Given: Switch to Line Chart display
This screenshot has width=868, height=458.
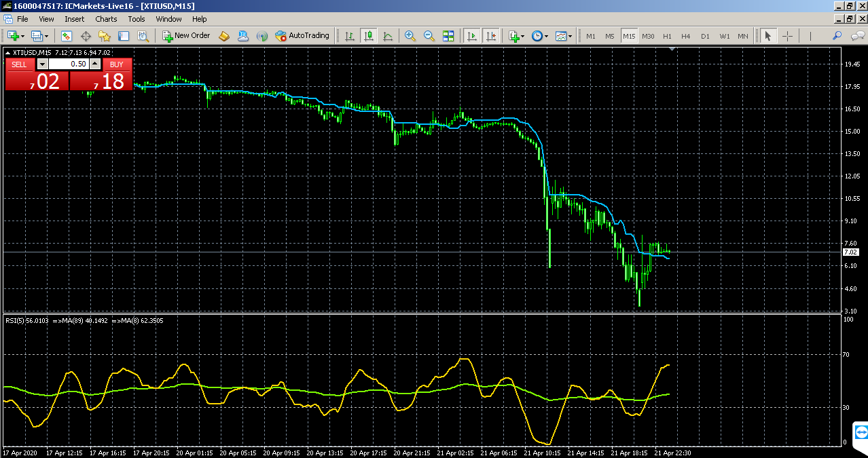Looking at the screenshot, I should 388,36.
